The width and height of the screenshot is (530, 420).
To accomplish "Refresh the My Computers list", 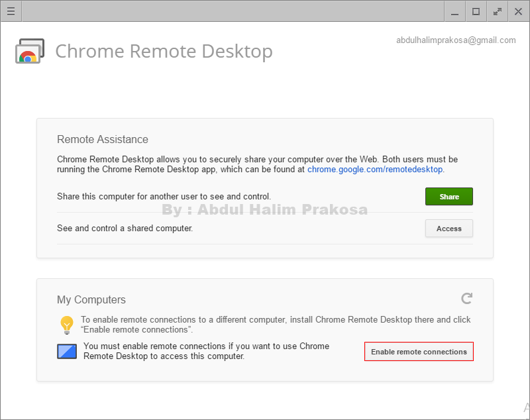I will coord(467,298).
